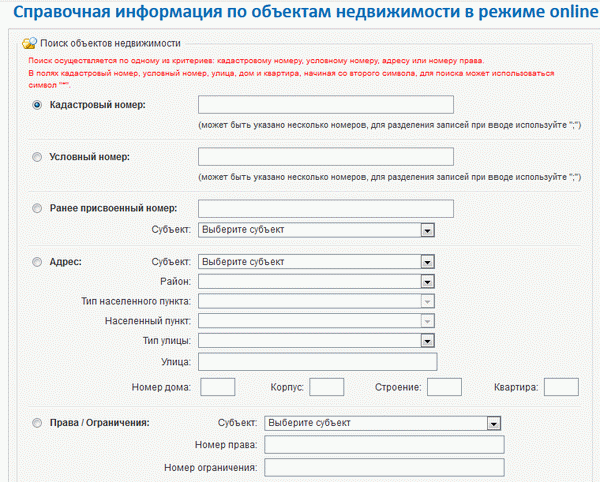600x482 pixels.
Task: Click the Номер ограничения input field
Action: pos(384,468)
